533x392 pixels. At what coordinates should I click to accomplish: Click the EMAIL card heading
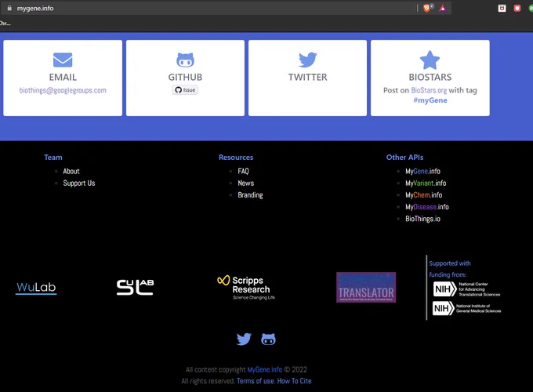63,78
